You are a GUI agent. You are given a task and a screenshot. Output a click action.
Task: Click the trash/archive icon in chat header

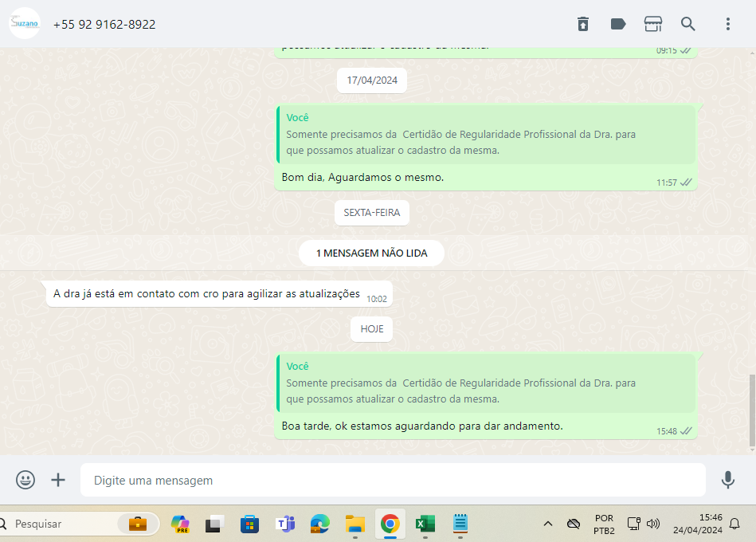coord(583,24)
